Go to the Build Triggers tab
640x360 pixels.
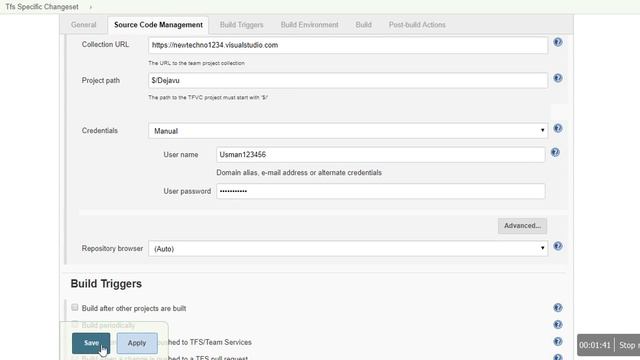pos(242,25)
